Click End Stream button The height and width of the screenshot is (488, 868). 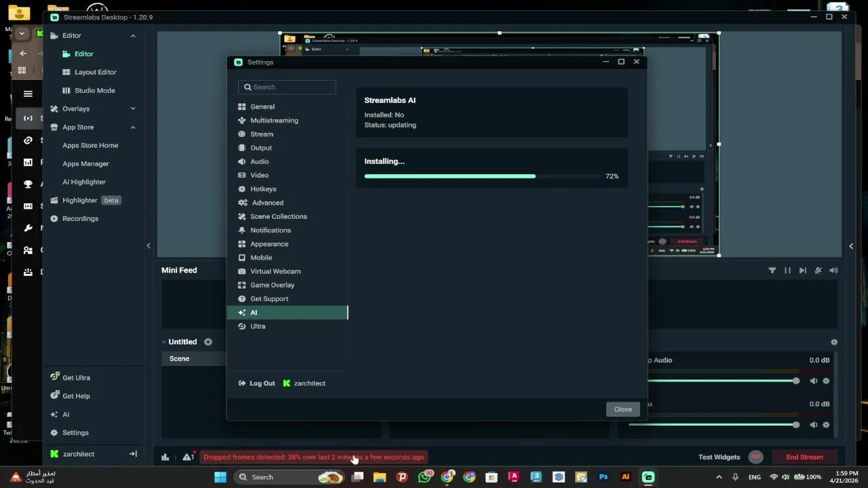pyautogui.click(x=804, y=457)
